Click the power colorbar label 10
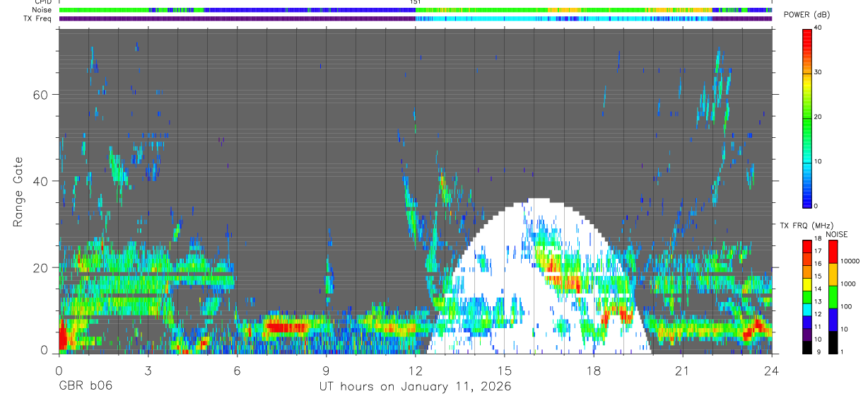868x401 pixels. [x=819, y=161]
